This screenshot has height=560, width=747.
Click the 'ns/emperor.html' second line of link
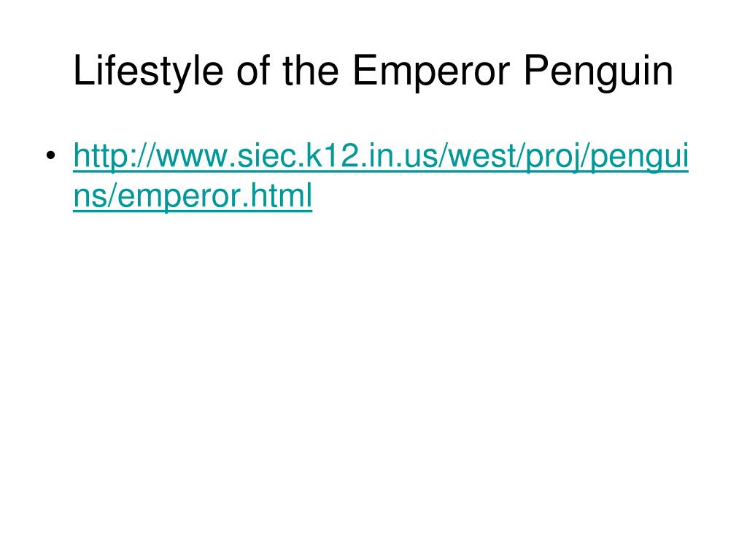193,195
